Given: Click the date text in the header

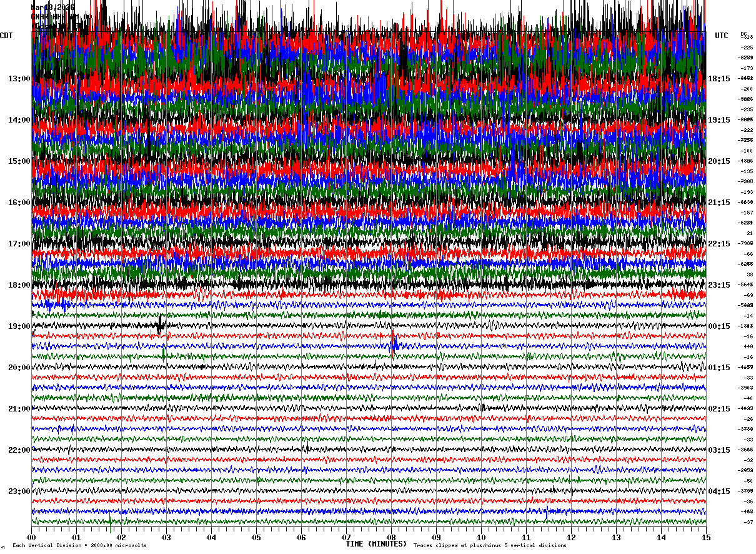Looking at the screenshot, I should 52,8.
